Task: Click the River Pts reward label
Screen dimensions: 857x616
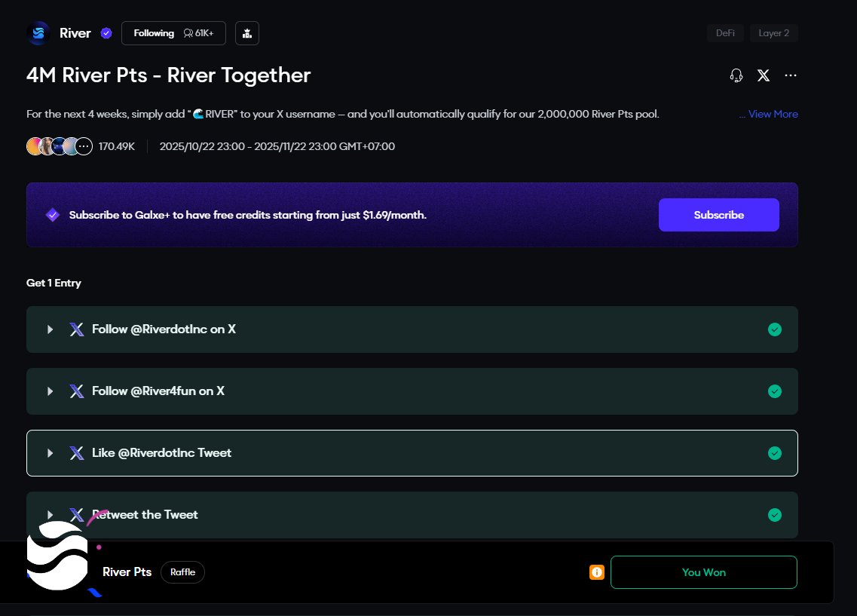Action: pyautogui.click(x=127, y=572)
